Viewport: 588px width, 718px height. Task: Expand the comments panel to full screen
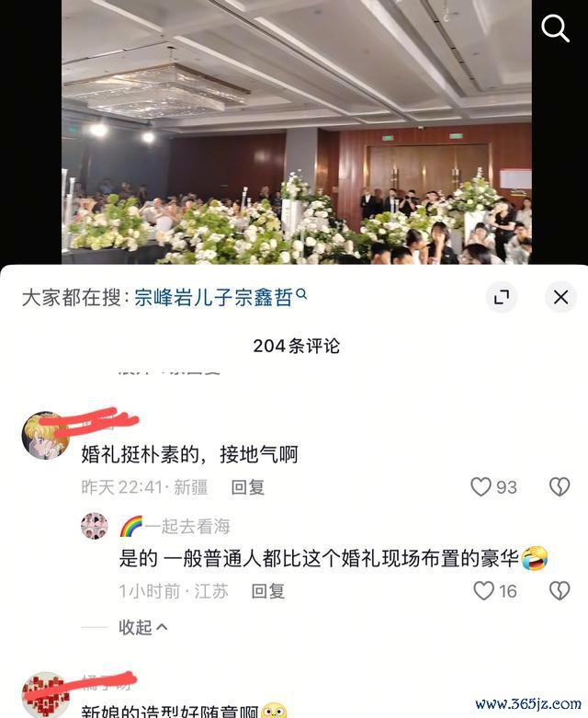[x=502, y=297]
